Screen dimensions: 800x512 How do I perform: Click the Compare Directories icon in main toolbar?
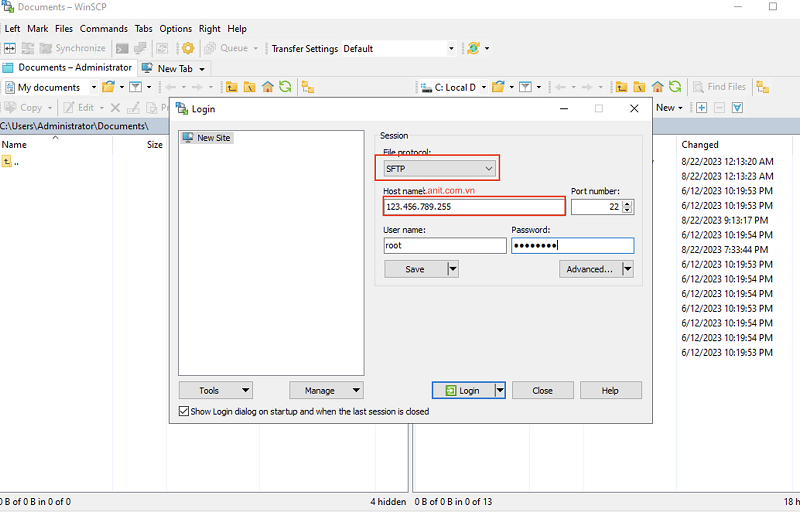(x=10, y=48)
